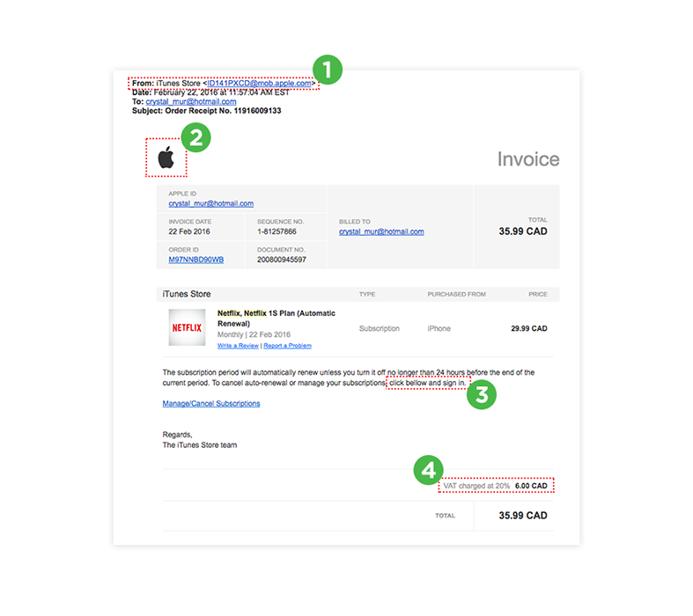Click the subject line Order Receipt No. 11916009133

click(206, 111)
